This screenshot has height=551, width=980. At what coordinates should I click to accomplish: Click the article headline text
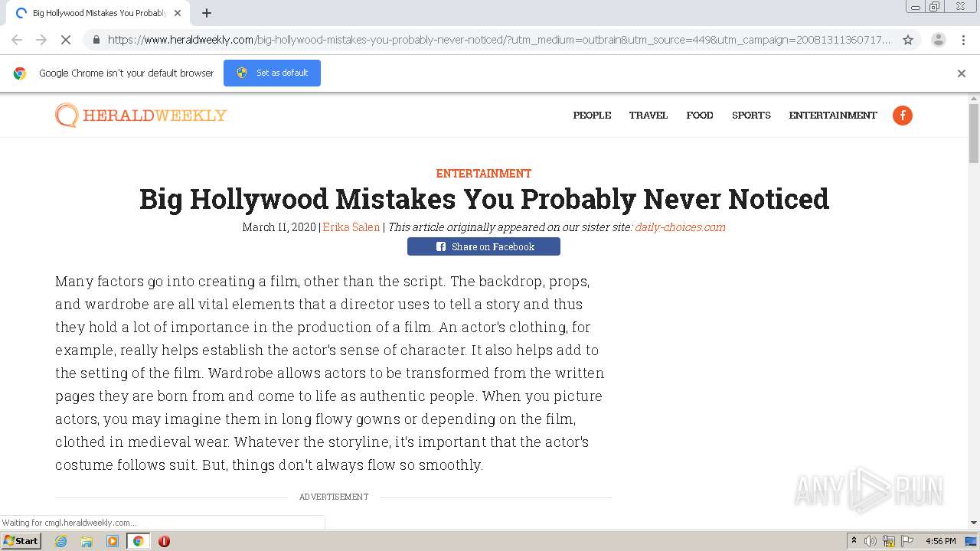click(x=484, y=199)
